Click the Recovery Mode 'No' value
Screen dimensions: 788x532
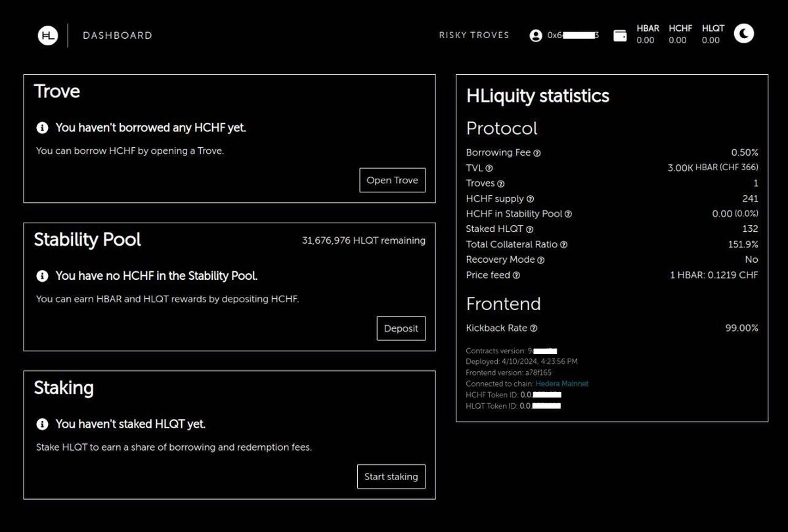(751, 259)
